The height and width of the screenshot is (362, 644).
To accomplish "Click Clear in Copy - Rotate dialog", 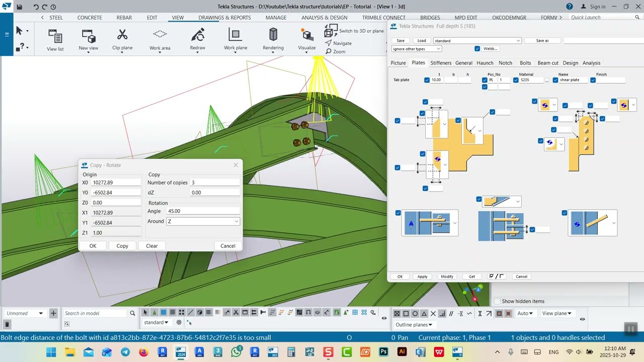I will (152, 246).
